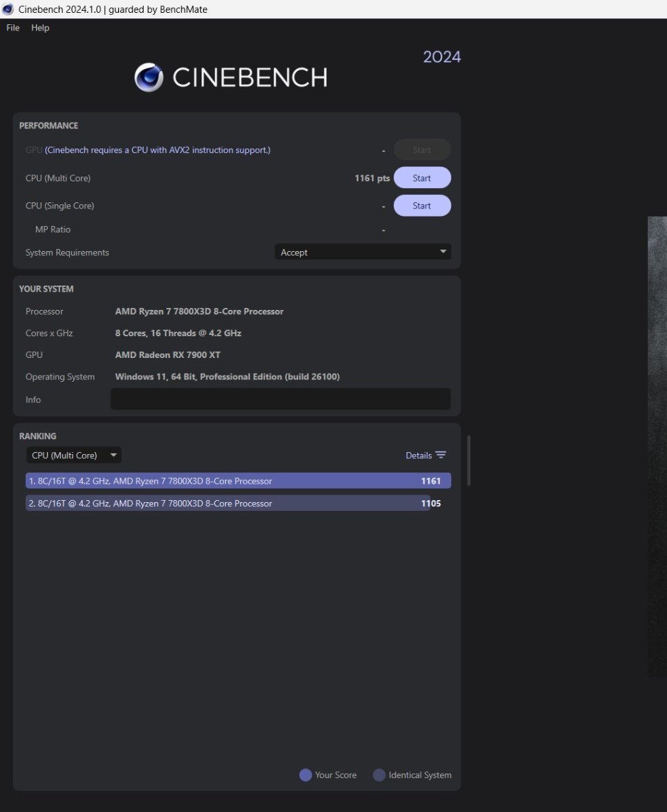Click the CPU (Single Core) label
The height and width of the screenshot is (812, 667).
click(x=60, y=206)
